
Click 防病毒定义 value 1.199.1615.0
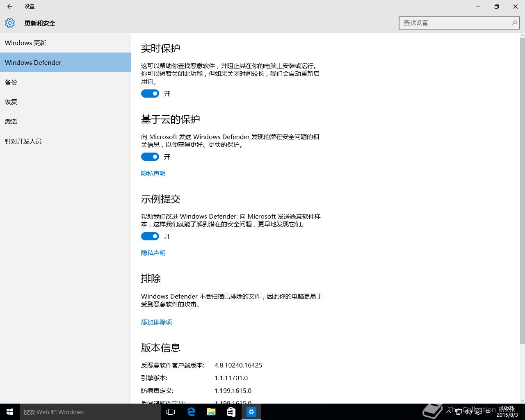tap(233, 390)
